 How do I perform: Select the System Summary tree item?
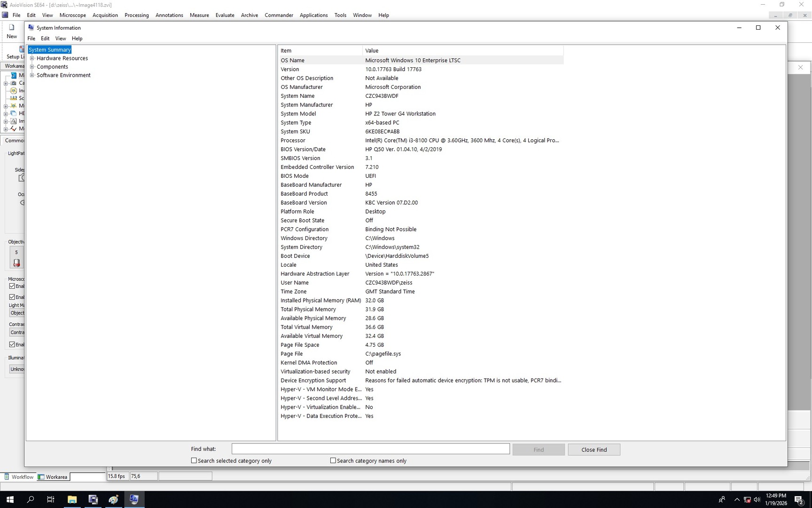coord(49,50)
